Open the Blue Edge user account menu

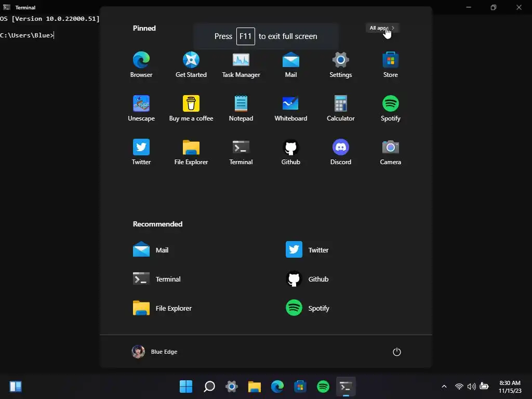[154, 352]
